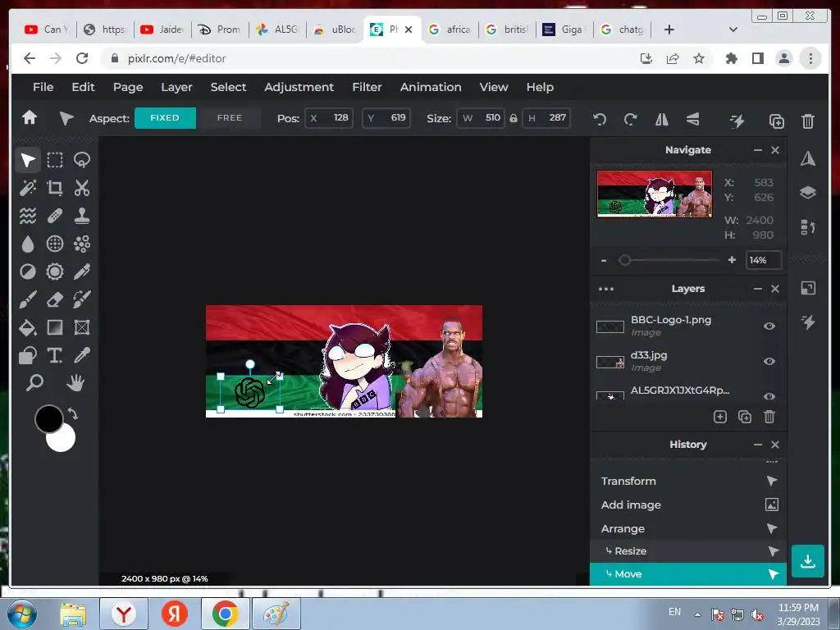Select the Brush tool
This screenshot has width=840, height=630.
(28, 299)
